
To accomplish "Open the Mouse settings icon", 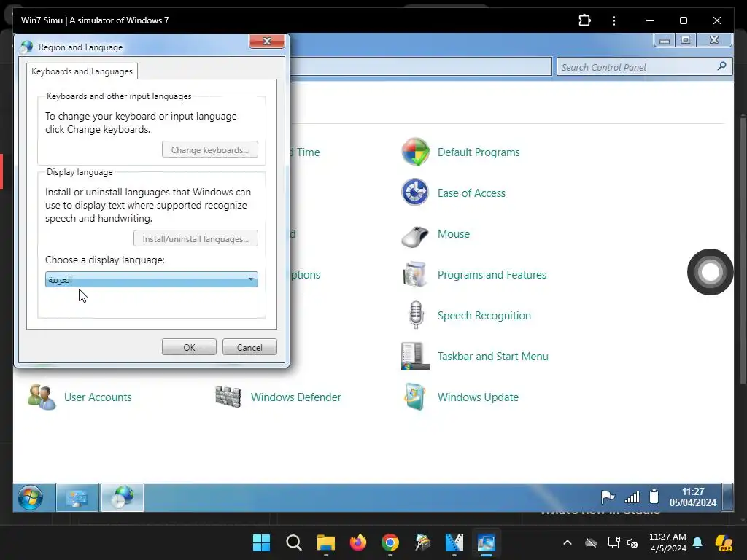I will point(415,236).
